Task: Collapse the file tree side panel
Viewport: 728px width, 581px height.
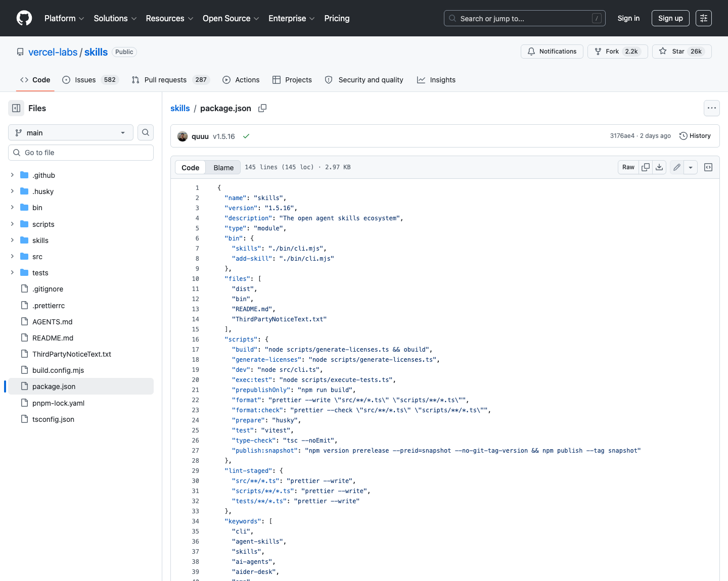Action: click(16, 108)
